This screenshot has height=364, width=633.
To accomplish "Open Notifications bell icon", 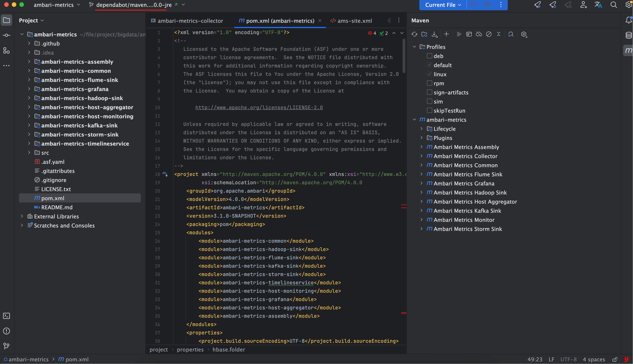I will coord(628,20).
